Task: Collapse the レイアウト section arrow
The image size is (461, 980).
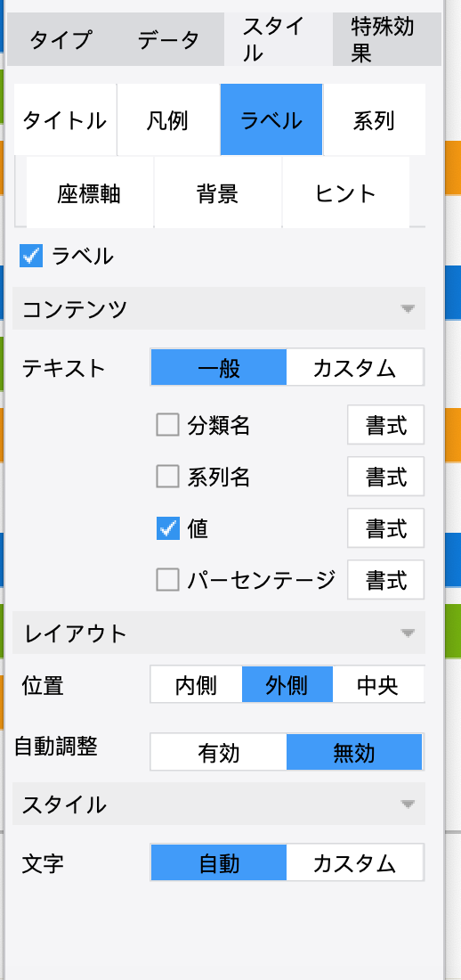Action: (408, 633)
